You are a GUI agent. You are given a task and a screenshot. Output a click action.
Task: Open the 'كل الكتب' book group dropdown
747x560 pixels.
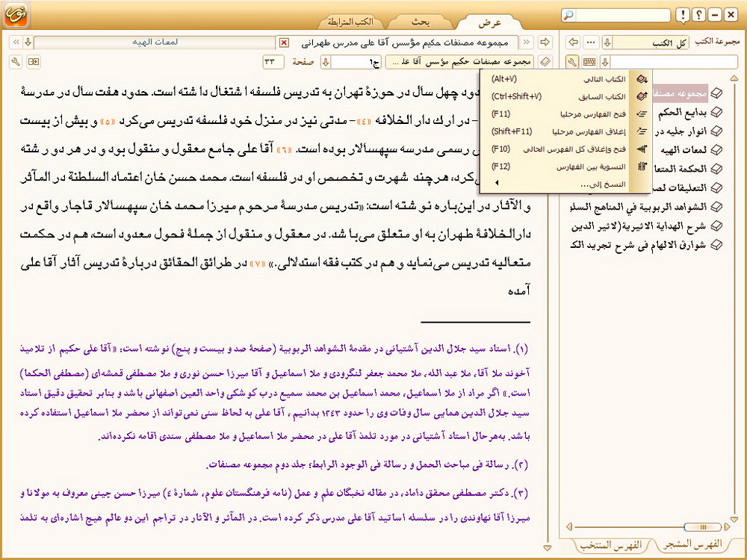point(607,43)
